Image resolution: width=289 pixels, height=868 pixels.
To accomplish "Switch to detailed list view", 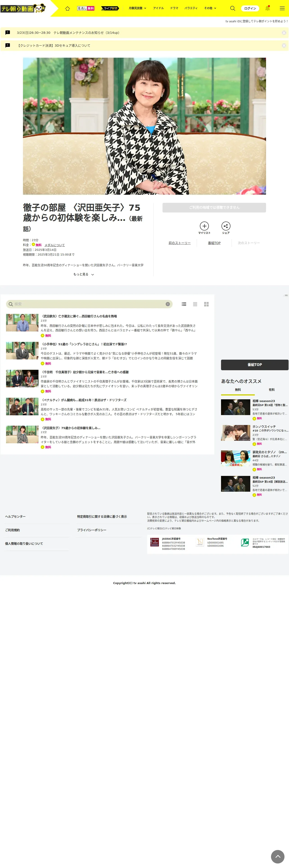I will (x=184, y=304).
